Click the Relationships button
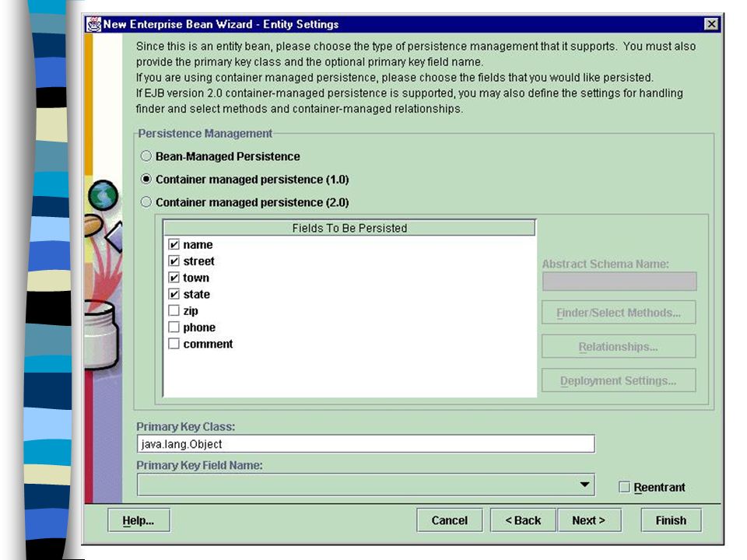This screenshot has height=560, width=747. click(619, 347)
